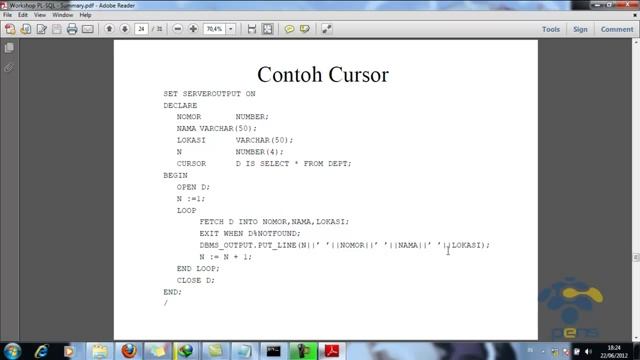The height and width of the screenshot is (360, 640).
Task: Open media player taskbar icon
Action: [69, 351]
